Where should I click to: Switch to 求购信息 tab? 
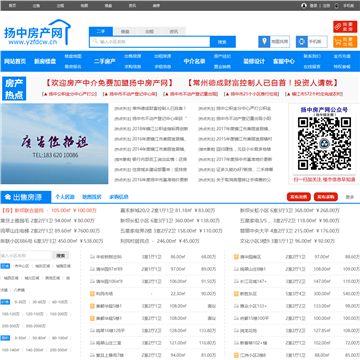tap(119, 197)
